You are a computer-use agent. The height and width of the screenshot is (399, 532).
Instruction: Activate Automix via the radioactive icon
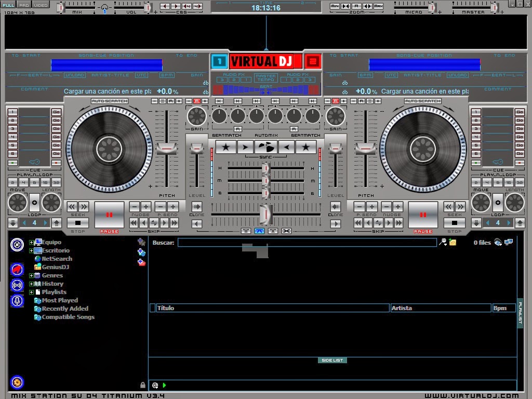[x=265, y=147]
